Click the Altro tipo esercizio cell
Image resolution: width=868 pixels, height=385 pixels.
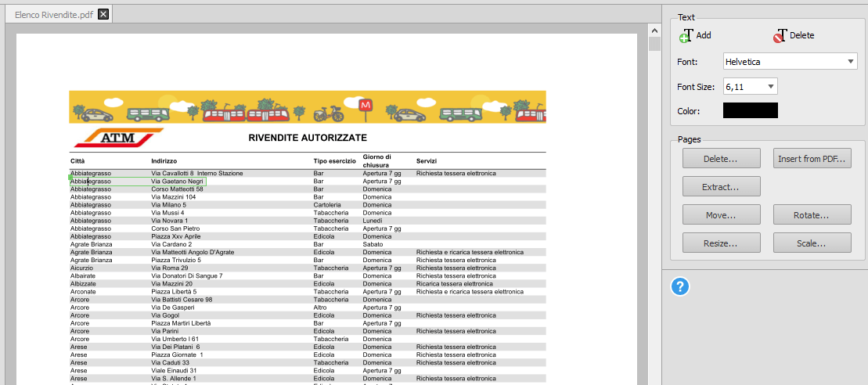tap(319, 307)
